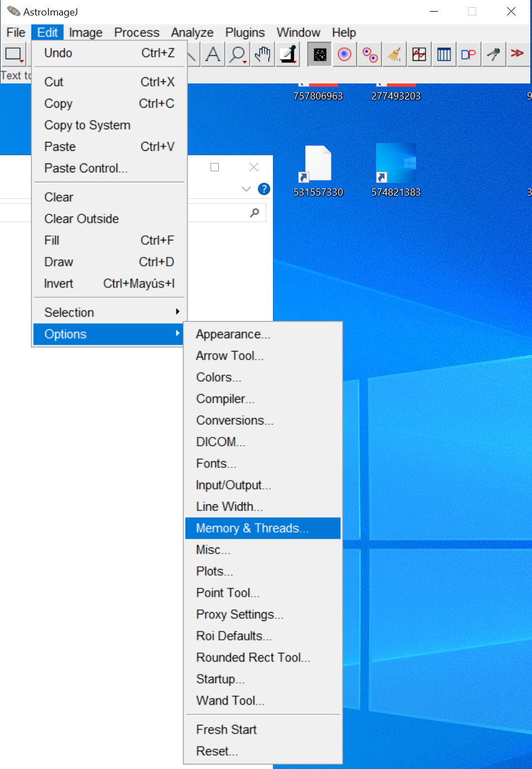Open desktop shortcut 574821383
The height and width of the screenshot is (769, 532).
pos(396,171)
